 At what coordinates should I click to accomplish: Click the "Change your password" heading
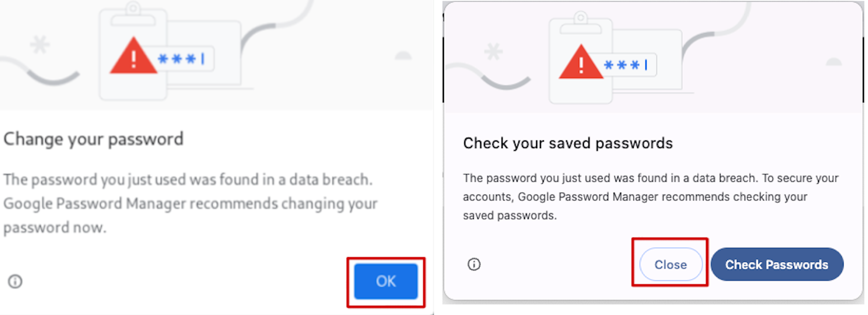click(93, 139)
